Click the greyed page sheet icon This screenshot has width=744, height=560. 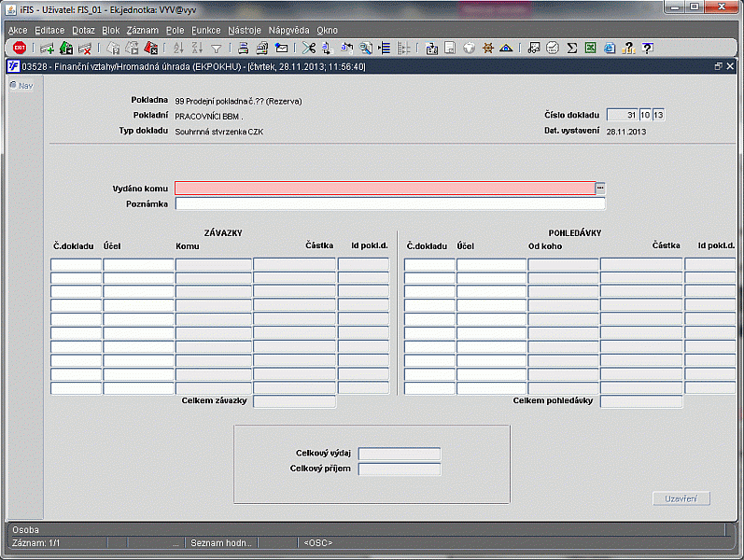pos(450,48)
